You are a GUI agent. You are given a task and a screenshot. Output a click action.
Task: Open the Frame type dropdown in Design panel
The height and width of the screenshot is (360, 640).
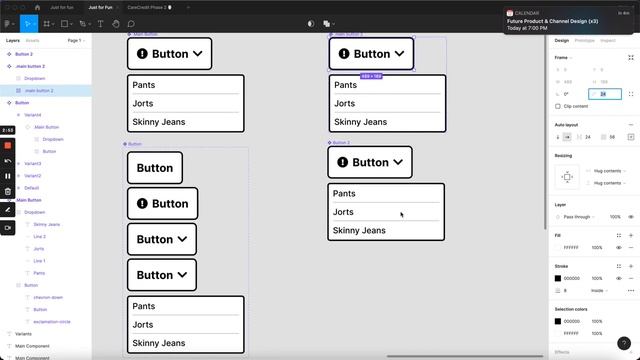563,58
